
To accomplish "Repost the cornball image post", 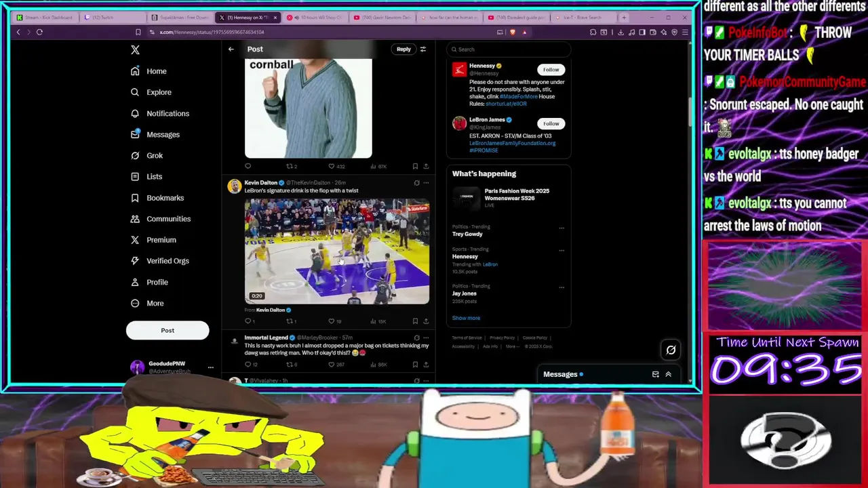I will 289,166.
